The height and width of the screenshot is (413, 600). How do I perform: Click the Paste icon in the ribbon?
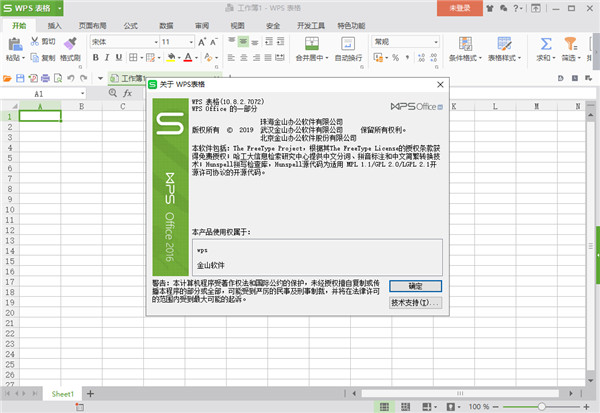pos(14,45)
